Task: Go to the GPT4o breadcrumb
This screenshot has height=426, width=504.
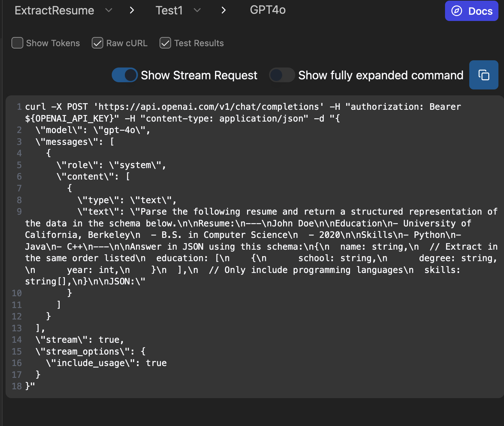Action: 267,10
